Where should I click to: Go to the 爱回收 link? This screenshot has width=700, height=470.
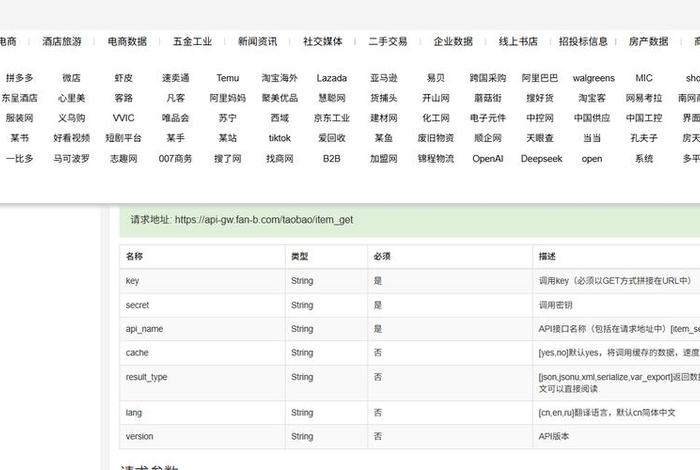click(x=332, y=138)
